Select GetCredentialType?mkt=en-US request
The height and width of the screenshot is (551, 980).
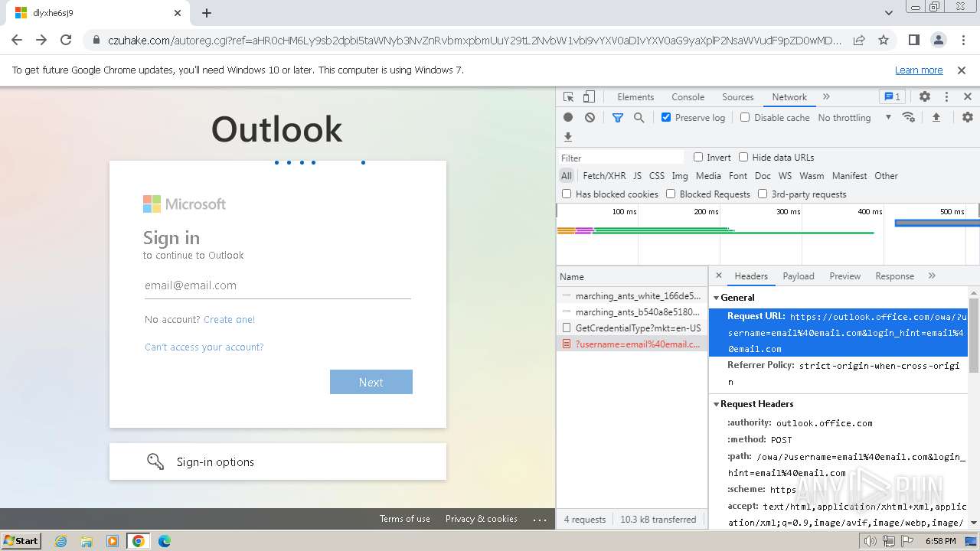pyautogui.click(x=632, y=328)
